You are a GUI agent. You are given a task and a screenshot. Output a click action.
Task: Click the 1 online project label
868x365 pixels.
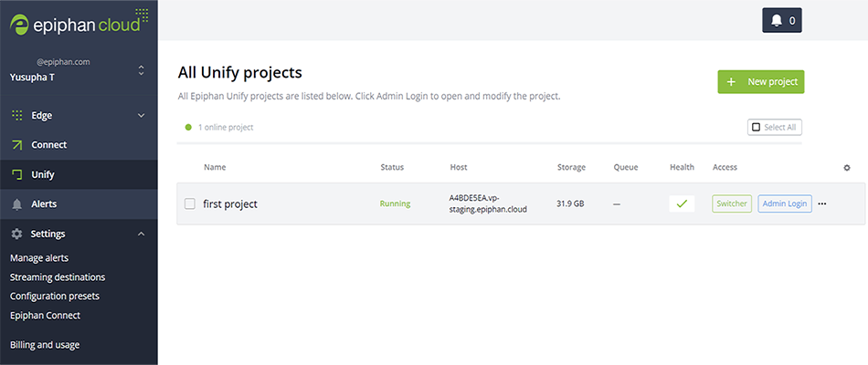(226, 127)
